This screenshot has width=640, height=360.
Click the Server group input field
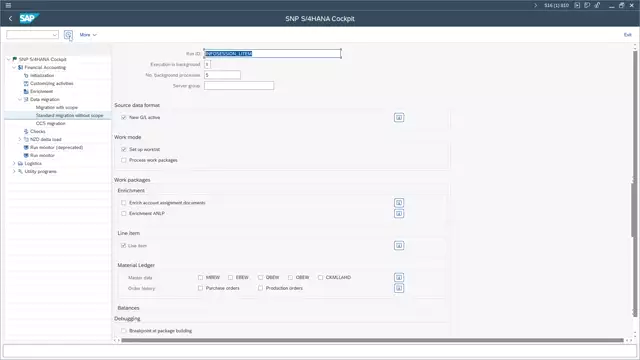239,86
